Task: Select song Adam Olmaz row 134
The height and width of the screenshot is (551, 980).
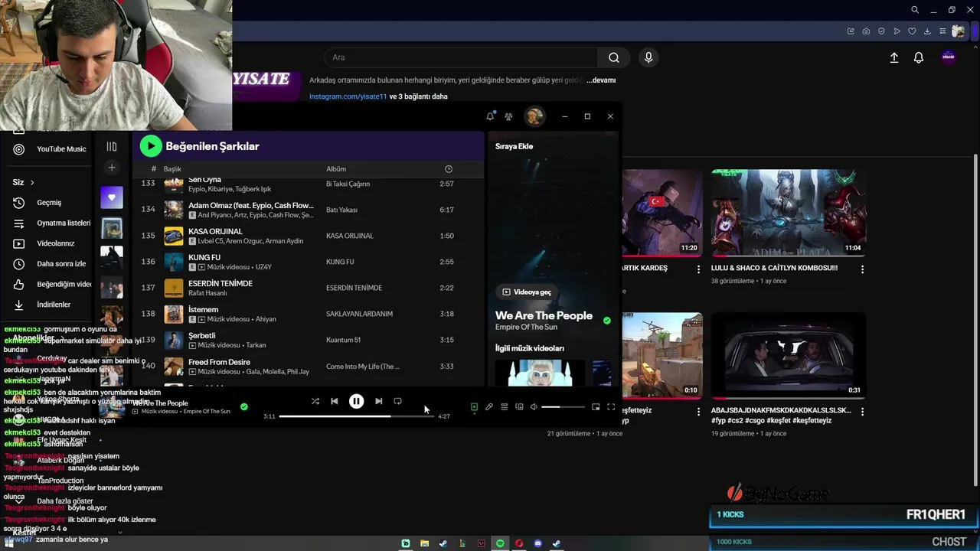Action: [308, 210]
